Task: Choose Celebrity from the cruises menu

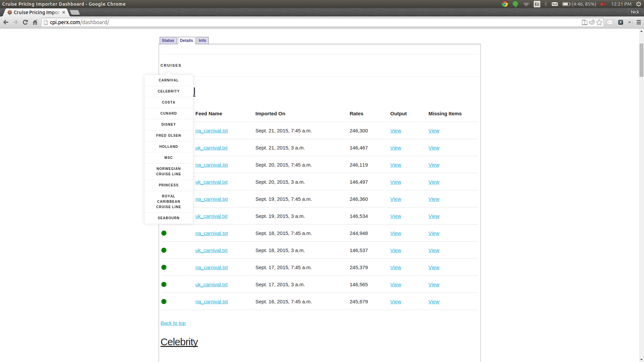Action: [x=169, y=92]
